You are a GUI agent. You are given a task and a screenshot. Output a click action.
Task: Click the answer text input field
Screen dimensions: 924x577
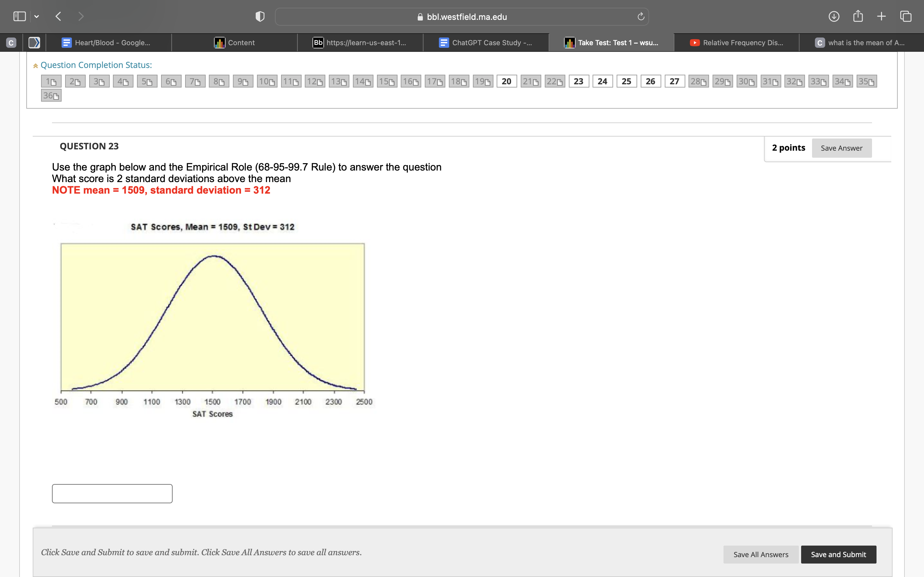(112, 493)
